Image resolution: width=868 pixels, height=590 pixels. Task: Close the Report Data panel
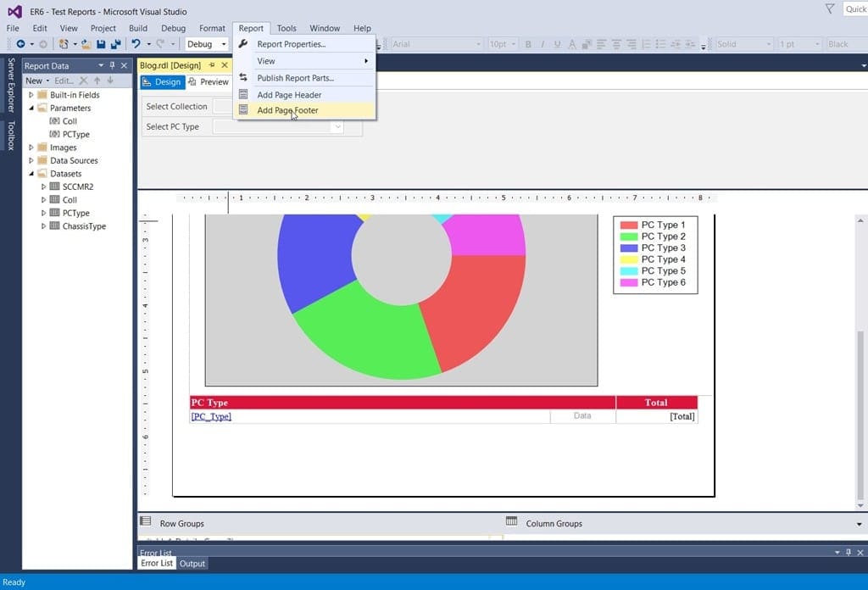(x=125, y=65)
